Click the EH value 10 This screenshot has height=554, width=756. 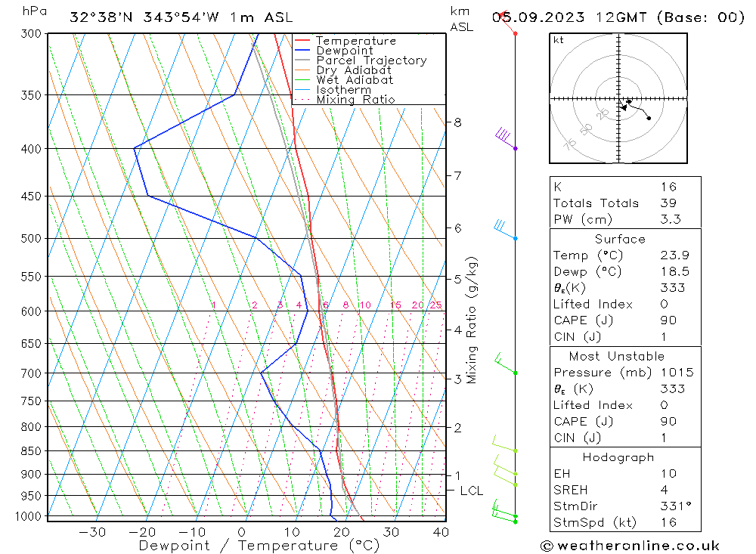coord(668,474)
